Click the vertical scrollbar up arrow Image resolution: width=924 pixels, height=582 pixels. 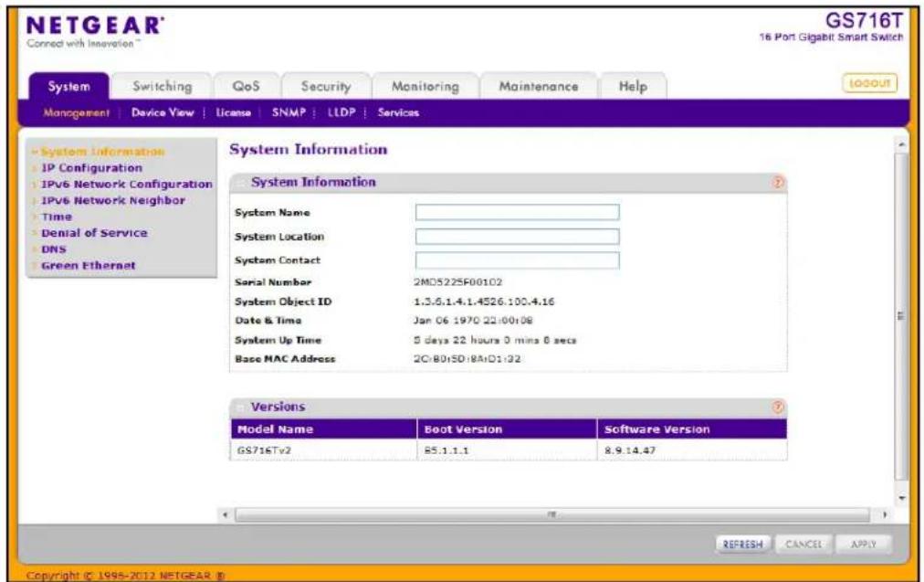click(901, 144)
